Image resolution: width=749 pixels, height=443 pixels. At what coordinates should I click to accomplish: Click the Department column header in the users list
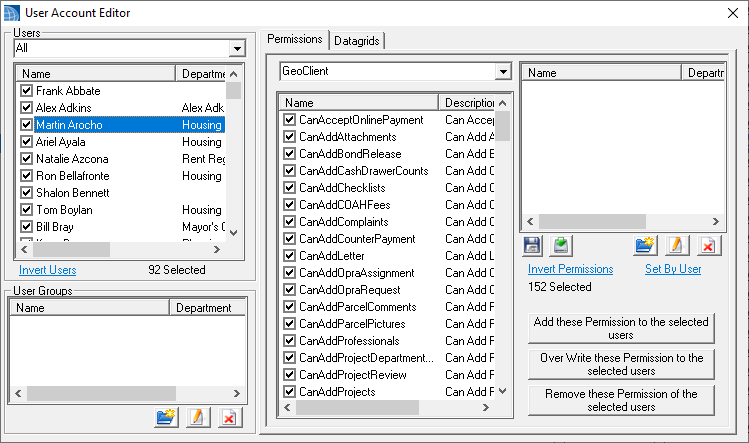point(201,74)
